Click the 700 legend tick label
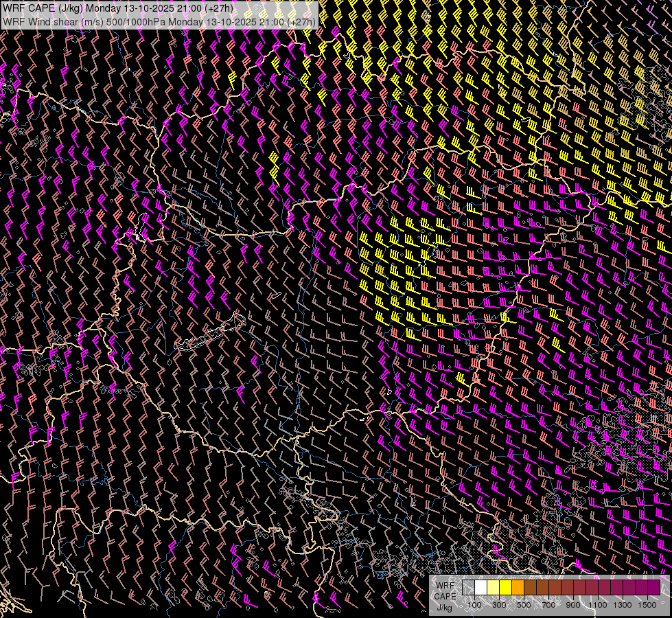The width and height of the screenshot is (672, 618). (x=548, y=605)
